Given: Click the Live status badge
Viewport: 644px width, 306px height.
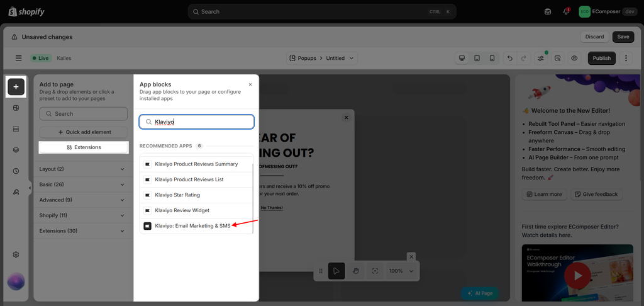Looking at the screenshot, I should pyautogui.click(x=41, y=58).
